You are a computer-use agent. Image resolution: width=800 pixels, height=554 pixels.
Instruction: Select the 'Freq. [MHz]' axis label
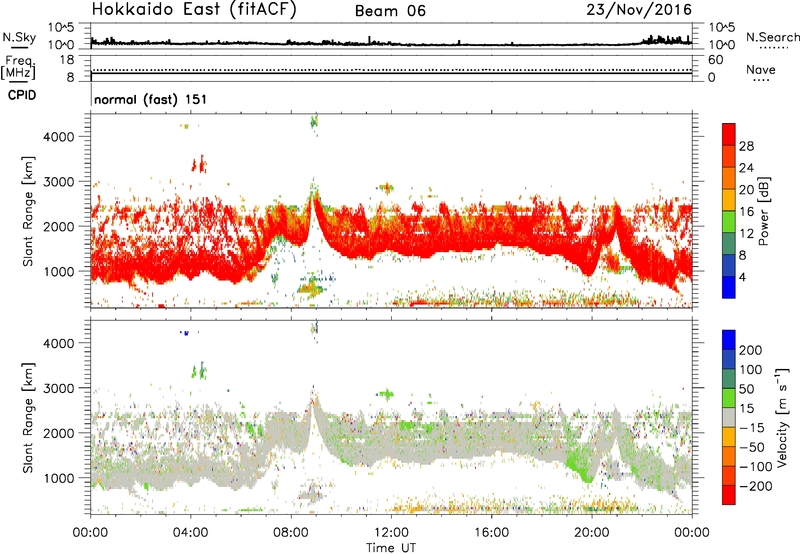click(x=19, y=68)
